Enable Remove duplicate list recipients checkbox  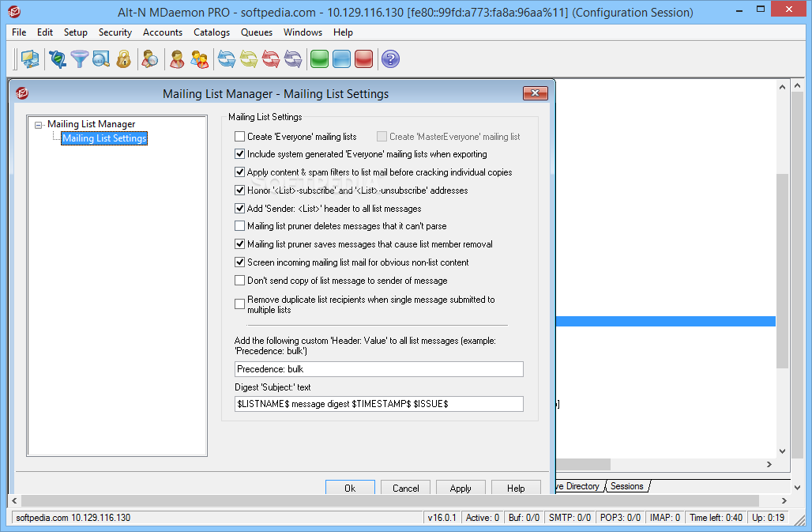tap(240, 304)
